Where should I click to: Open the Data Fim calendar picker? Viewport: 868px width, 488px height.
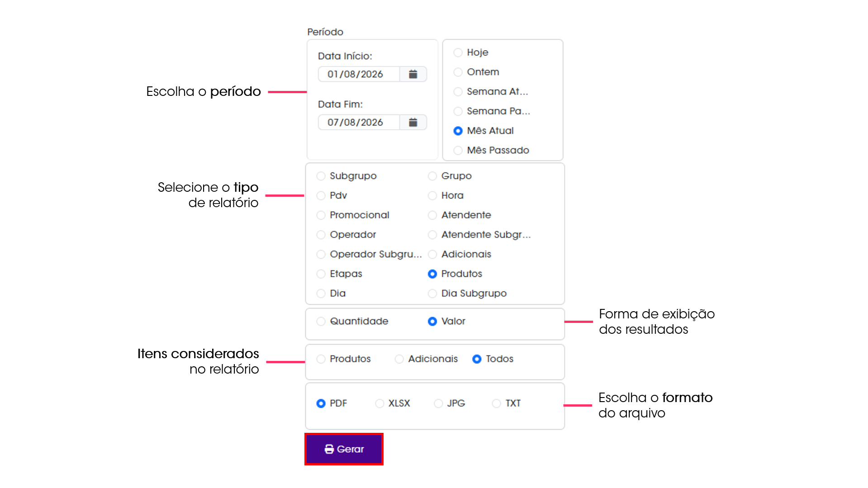[x=413, y=123]
